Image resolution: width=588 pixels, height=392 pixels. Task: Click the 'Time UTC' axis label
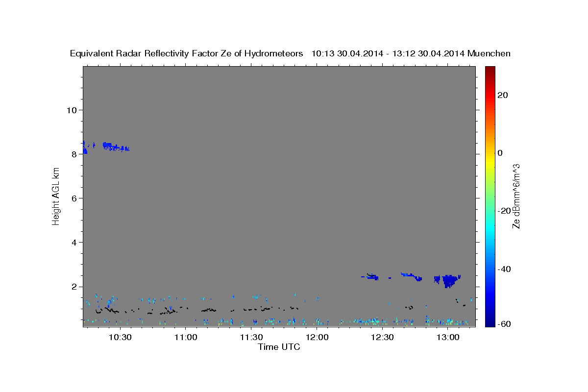[x=279, y=347]
